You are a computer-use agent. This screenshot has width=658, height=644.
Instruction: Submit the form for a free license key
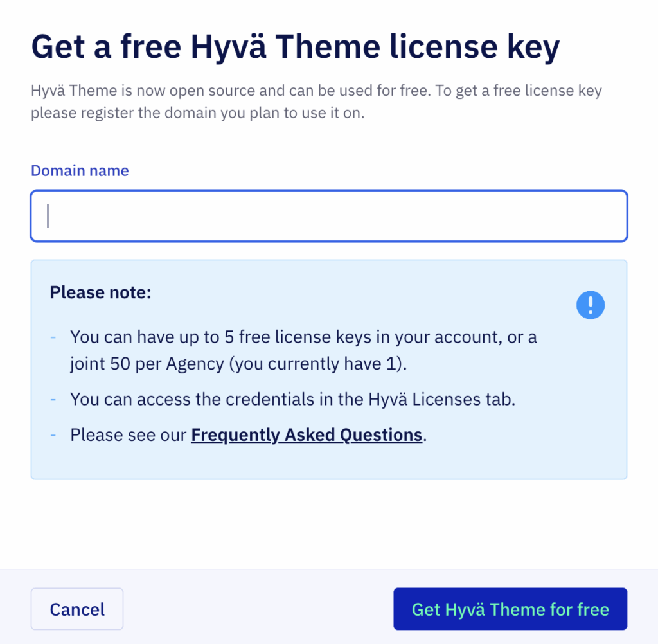(510, 609)
